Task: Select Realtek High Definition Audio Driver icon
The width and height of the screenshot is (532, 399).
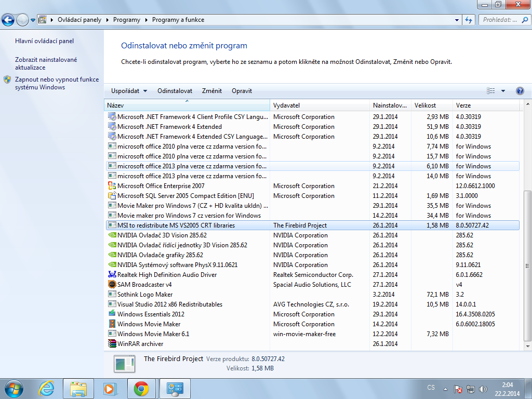Action: (112, 274)
